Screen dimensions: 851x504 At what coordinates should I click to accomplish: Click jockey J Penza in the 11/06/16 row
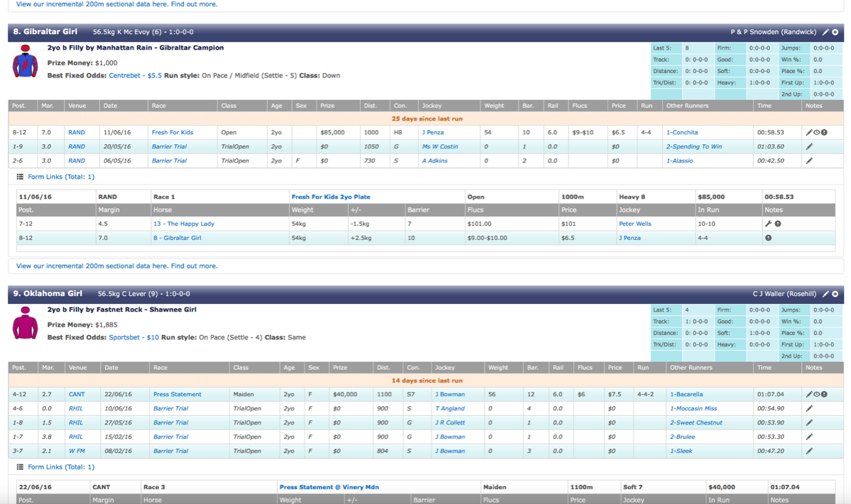(433, 133)
